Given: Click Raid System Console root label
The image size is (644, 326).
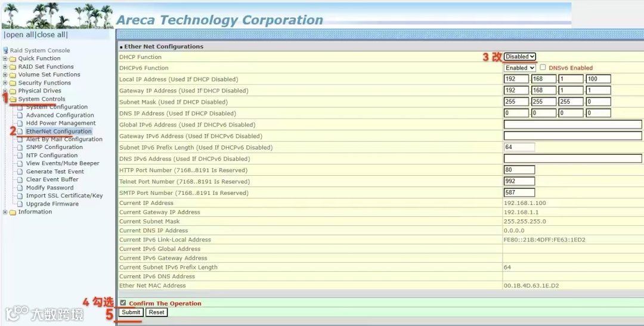Looking at the screenshot, I should click(40, 51).
